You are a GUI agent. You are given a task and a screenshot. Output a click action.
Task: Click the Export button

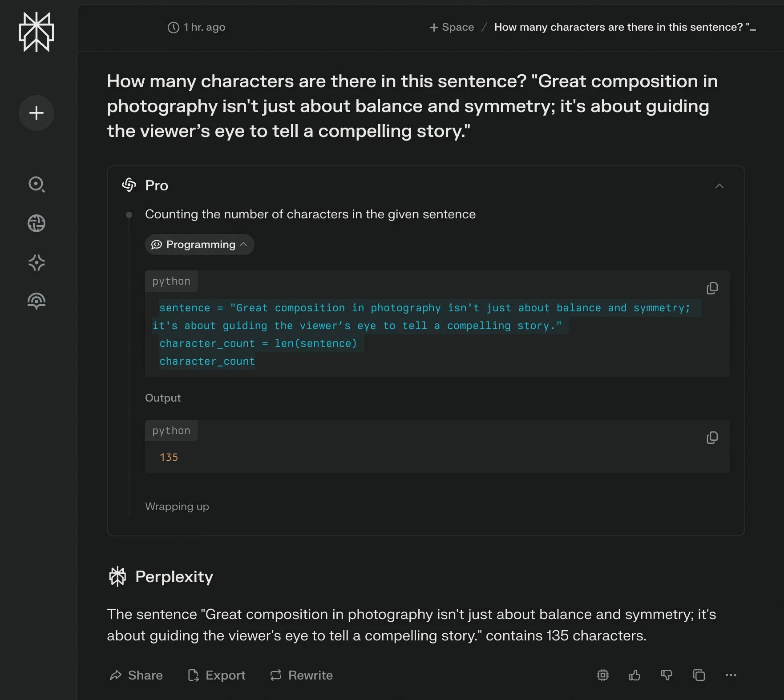click(216, 675)
